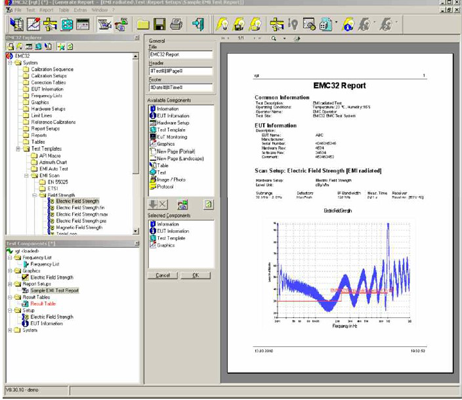Click the calculator-page icon in right toolbar
The image size is (462, 400).
coord(326,24)
